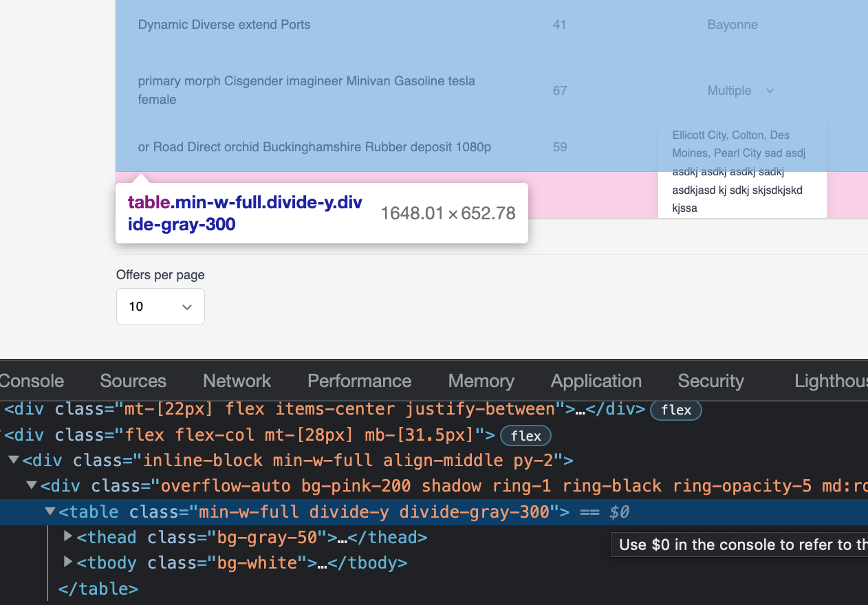
Task: Click the 'Offers per page' label
Action: point(160,275)
